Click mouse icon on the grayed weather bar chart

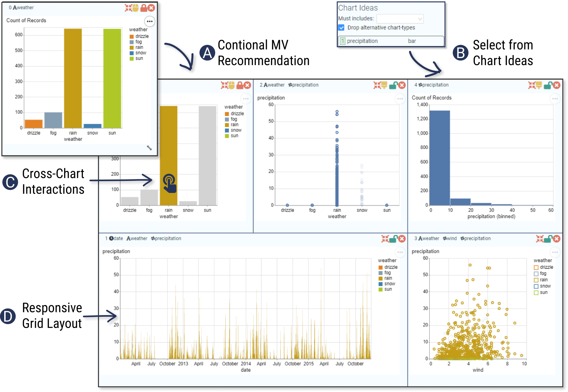232,85
